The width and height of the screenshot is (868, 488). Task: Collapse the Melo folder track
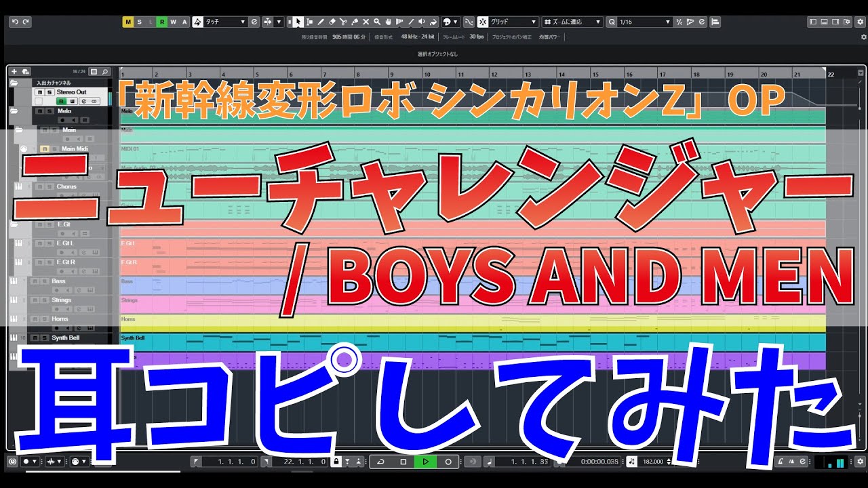pos(14,110)
